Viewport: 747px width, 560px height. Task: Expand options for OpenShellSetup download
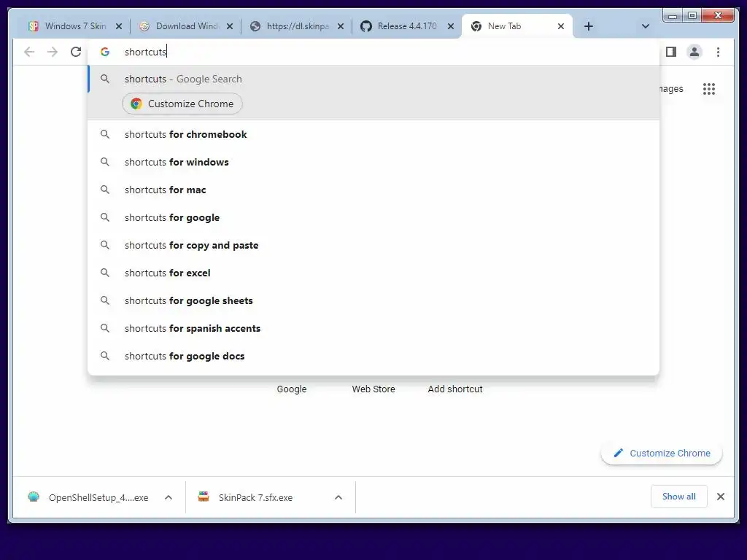pyautogui.click(x=169, y=497)
